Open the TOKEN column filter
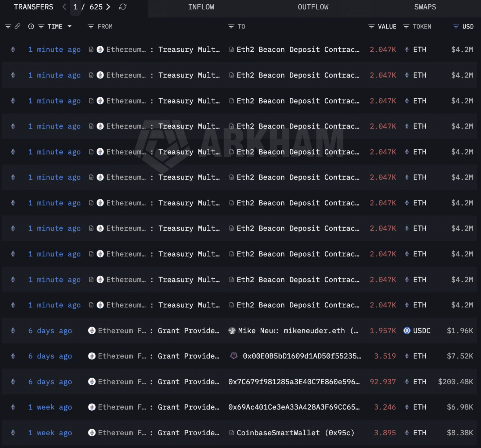The height and width of the screenshot is (448, 481). point(406,27)
